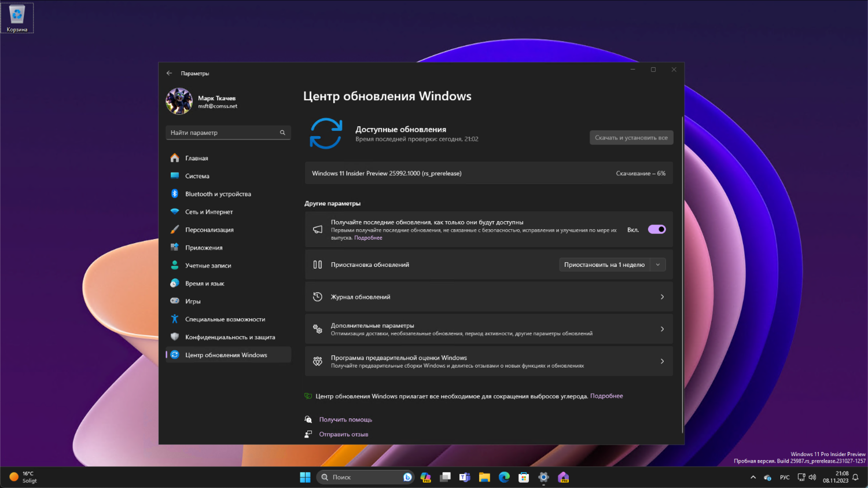868x488 pixels.
Task: Go to Главная settings page
Action: point(197,157)
